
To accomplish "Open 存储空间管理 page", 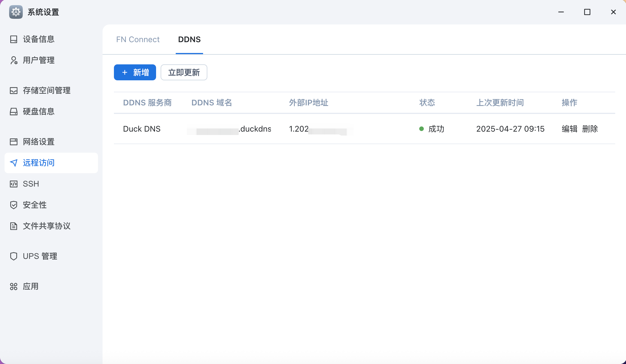I will click(51, 91).
